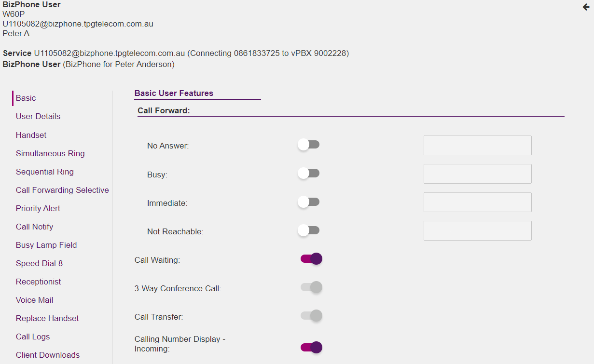
Task: Click the No Answer forwarding number field
Action: (x=477, y=145)
